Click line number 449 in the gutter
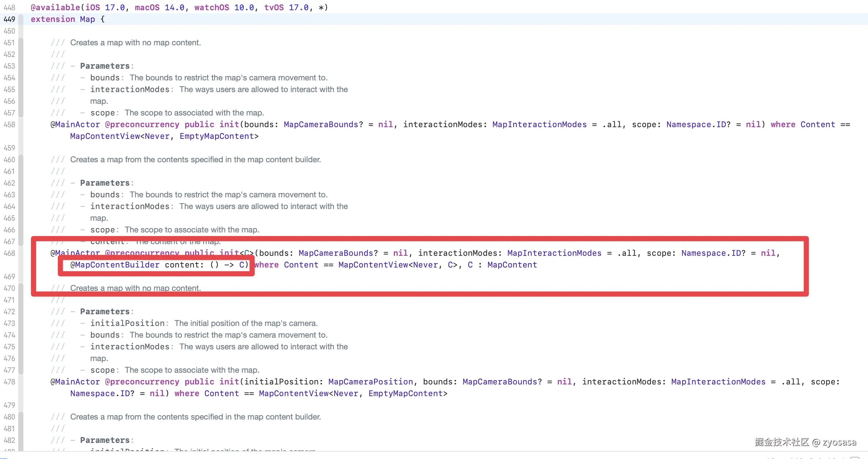The height and width of the screenshot is (459, 868). click(9, 19)
